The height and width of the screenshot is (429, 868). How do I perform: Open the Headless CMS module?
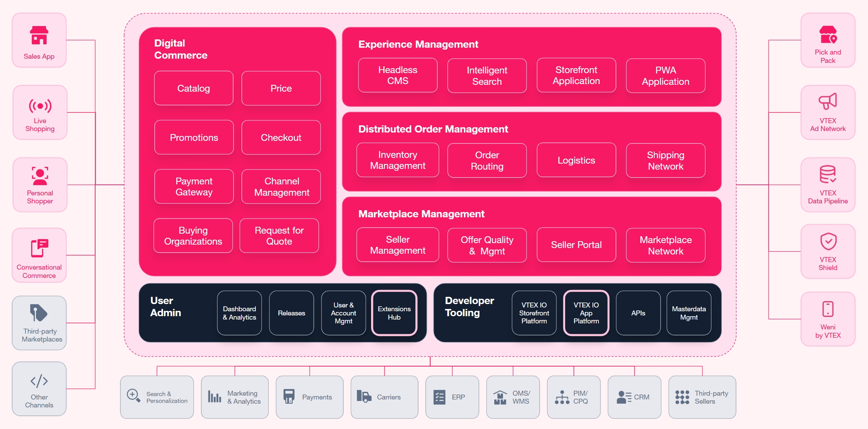coord(398,75)
